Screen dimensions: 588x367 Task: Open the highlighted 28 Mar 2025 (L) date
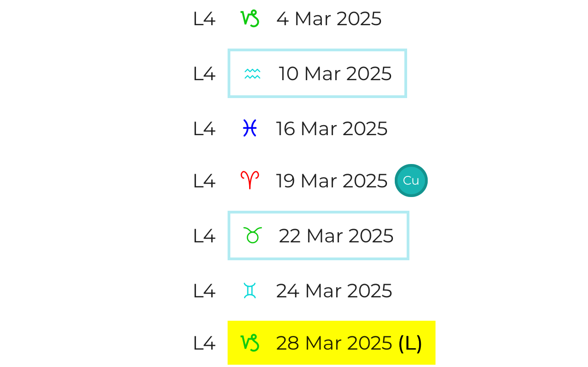[349, 343]
